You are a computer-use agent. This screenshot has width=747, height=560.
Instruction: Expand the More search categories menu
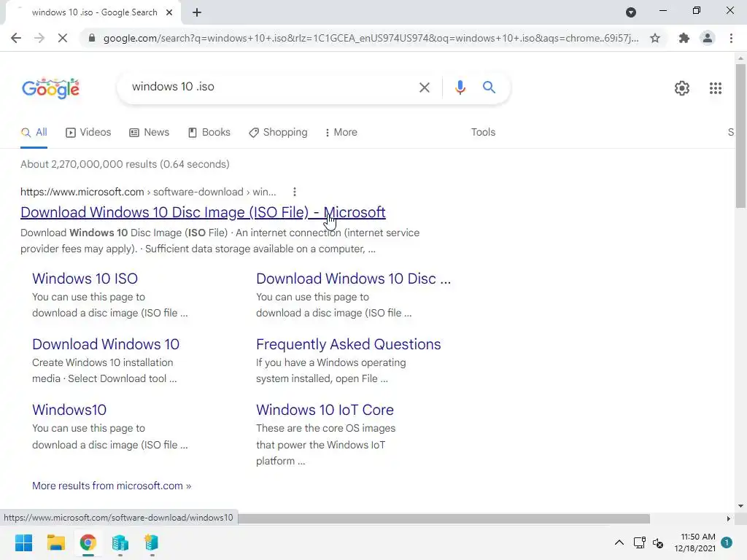click(x=341, y=133)
